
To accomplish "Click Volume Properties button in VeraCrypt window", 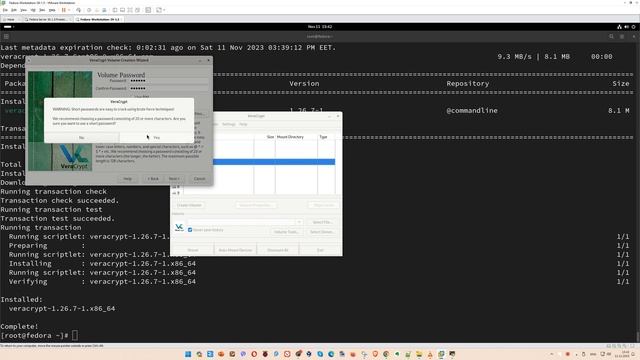I will click(256, 205).
